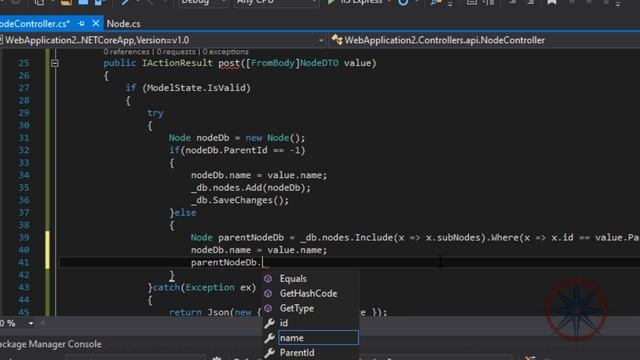
Task: Choose Equals from the IntelliSense list
Action: coord(293,279)
